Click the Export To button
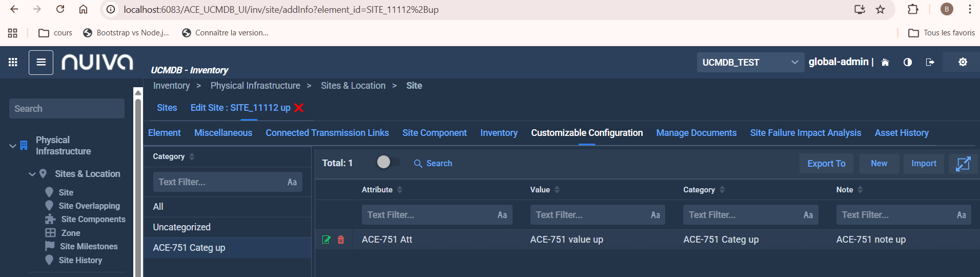This screenshot has height=277, width=980. click(x=826, y=164)
